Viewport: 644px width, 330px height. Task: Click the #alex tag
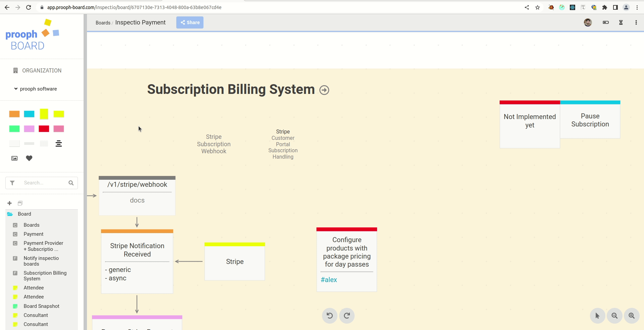[x=329, y=280]
